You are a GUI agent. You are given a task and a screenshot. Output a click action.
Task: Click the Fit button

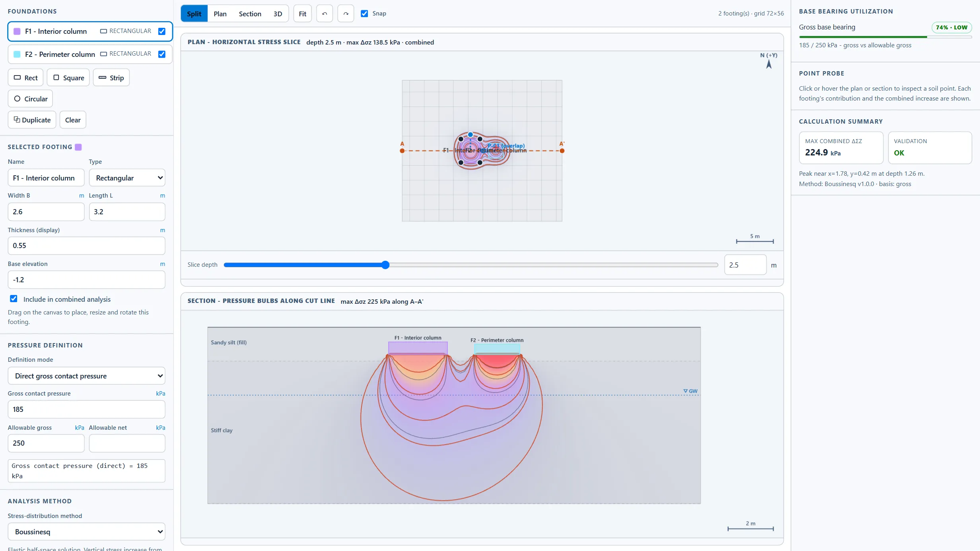(x=302, y=14)
